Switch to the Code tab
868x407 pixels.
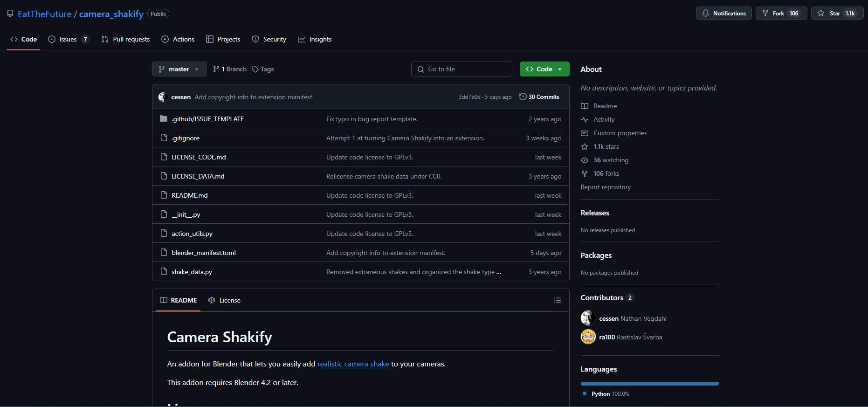(x=23, y=39)
